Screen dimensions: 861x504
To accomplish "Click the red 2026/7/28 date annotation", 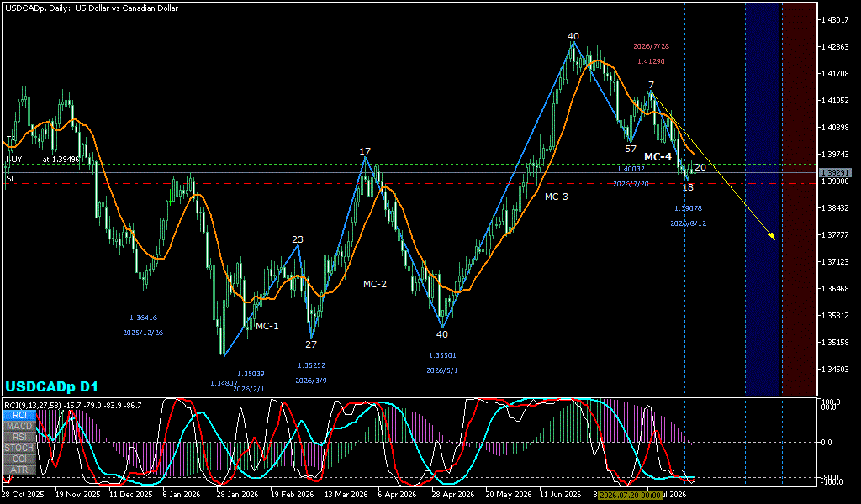I will click(x=651, y=46).
